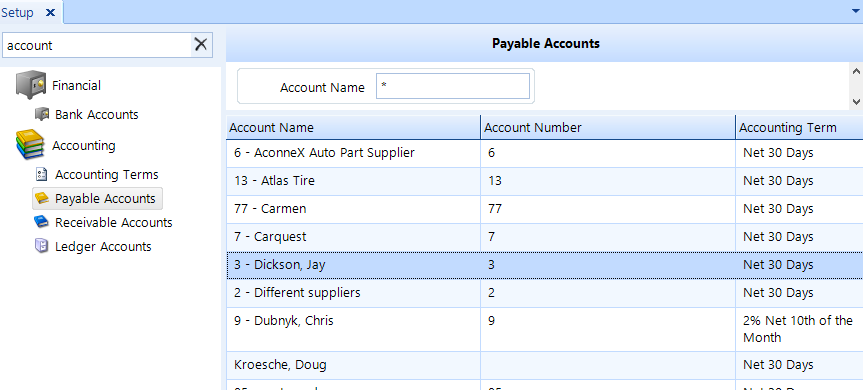Open the tab list dropdown arrow

click(856, 10)
